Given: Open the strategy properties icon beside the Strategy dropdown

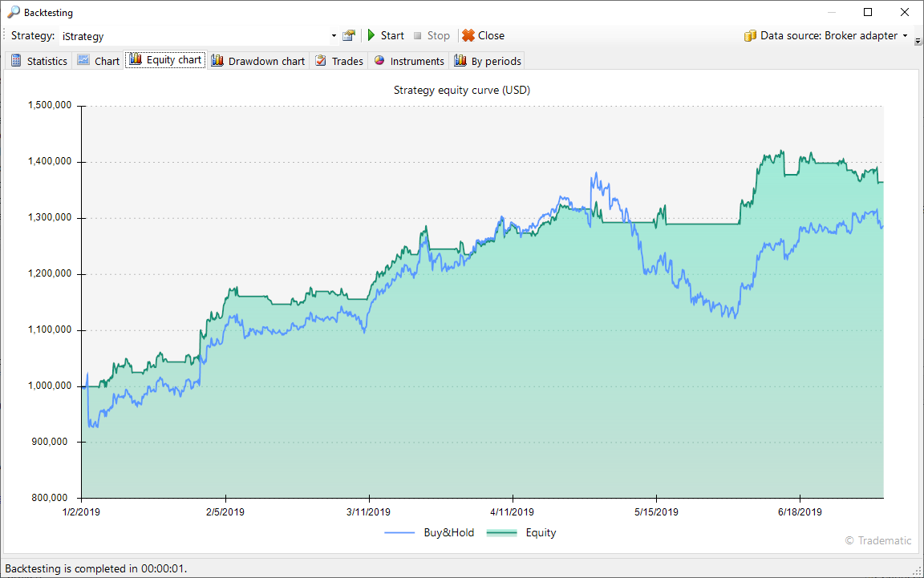Looking at the screenshot, I should click(348, 35).
